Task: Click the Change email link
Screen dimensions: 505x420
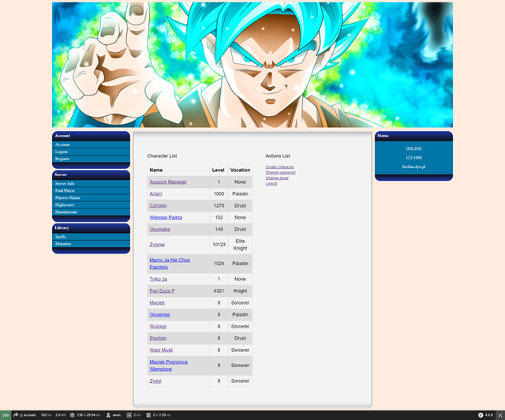Action: (x=277, y=178)
